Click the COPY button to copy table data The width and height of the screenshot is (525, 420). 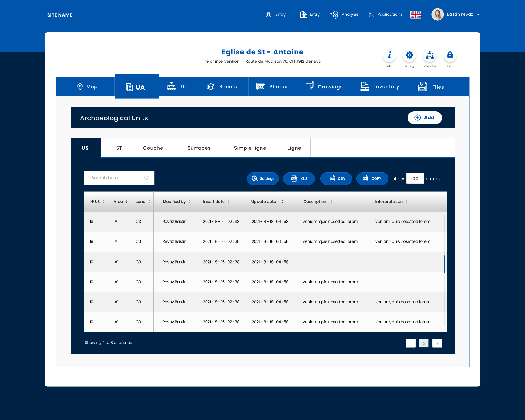coord(372,178)
